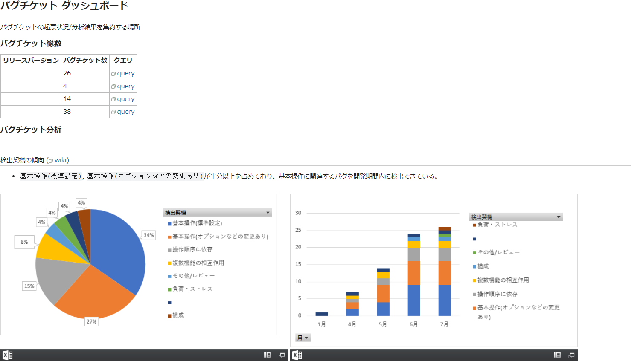The width and height of the screenshot is (631, 364).
Task: Click table cell showing 26
Action: [85, 73]
